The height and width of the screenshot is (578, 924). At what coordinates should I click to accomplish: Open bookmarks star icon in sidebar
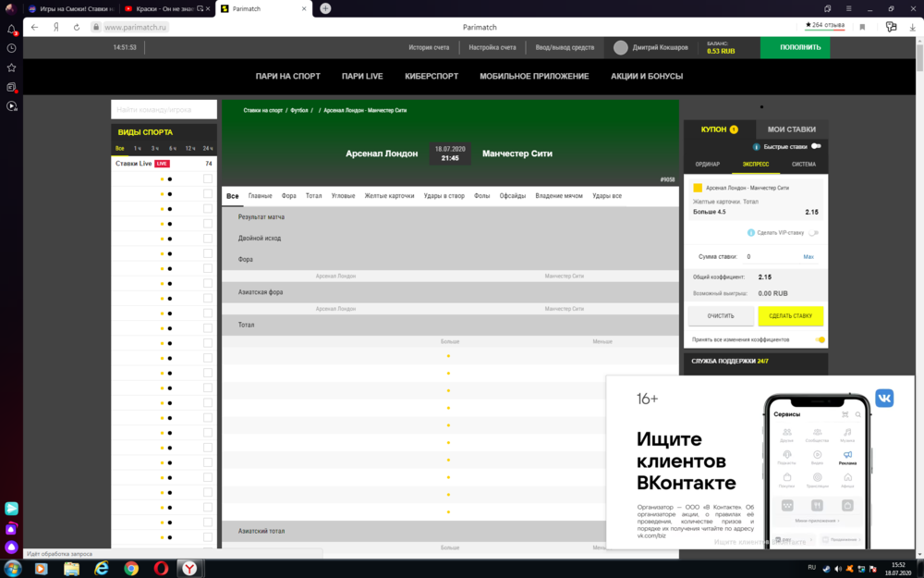click(11, 68)
